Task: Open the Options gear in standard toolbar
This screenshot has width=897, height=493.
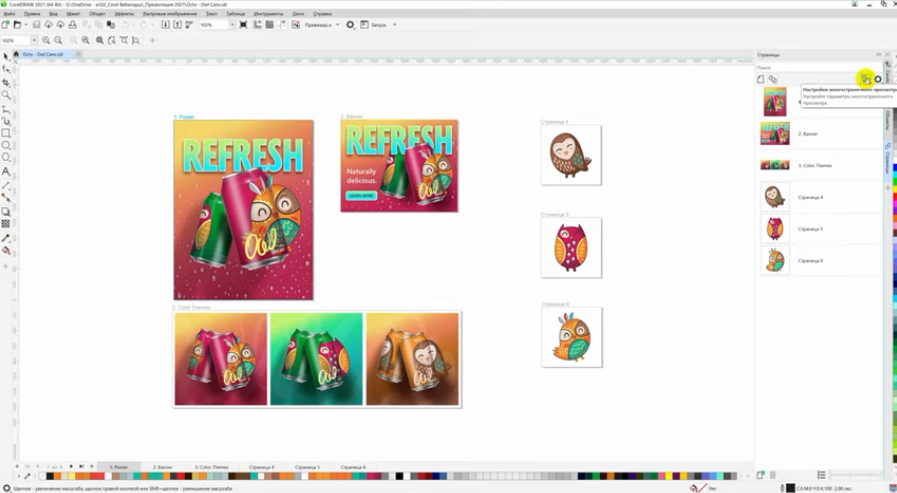Action: [x=350, y=25]
